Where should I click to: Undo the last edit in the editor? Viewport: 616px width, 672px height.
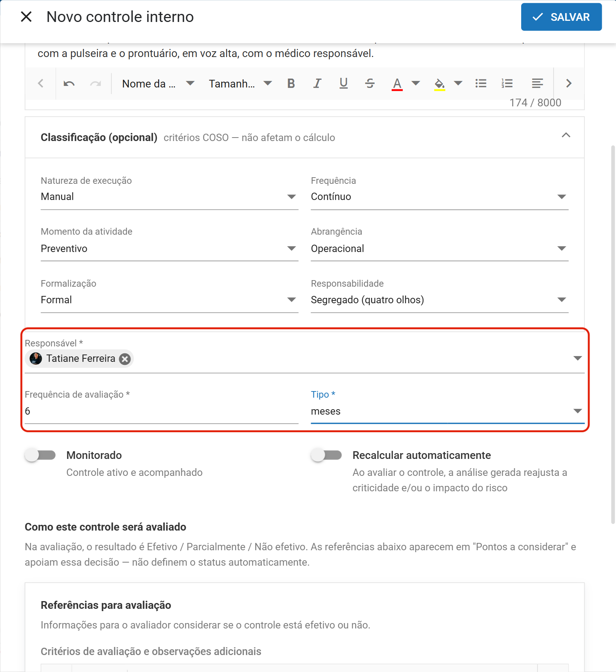(x=69, y=83)
